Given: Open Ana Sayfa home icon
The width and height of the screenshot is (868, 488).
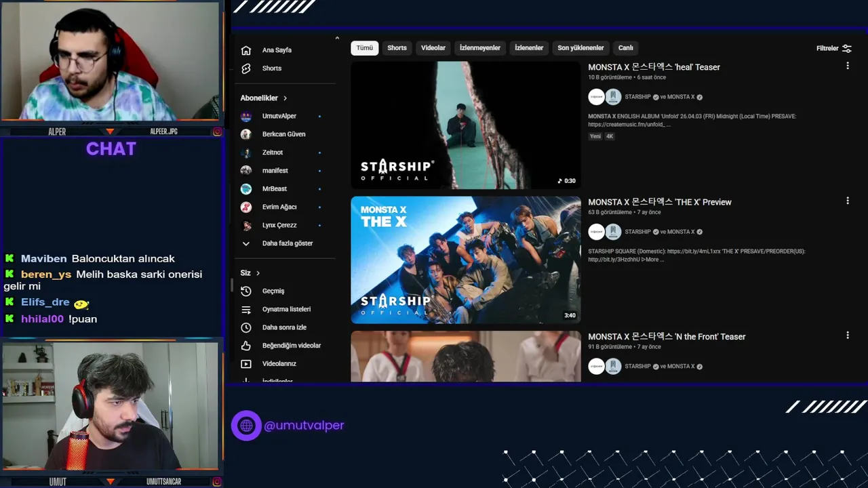Looking at the screenshot, I should point(246,50).
